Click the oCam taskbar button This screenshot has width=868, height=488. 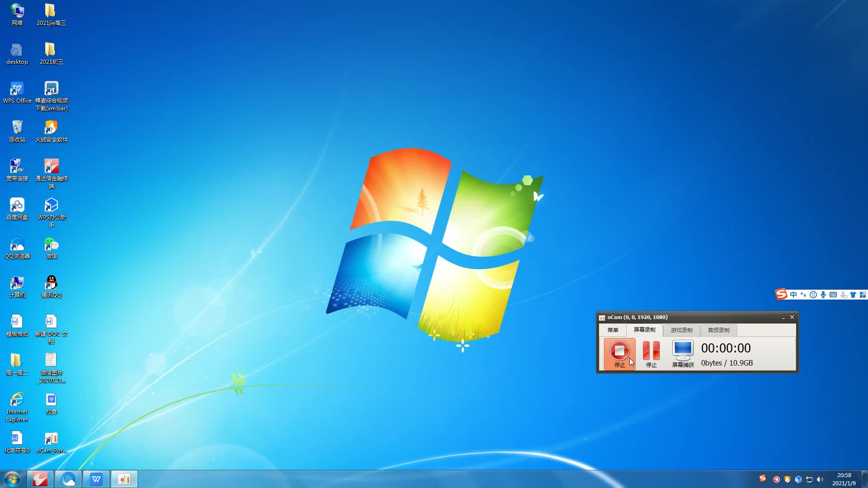point(124,479)
